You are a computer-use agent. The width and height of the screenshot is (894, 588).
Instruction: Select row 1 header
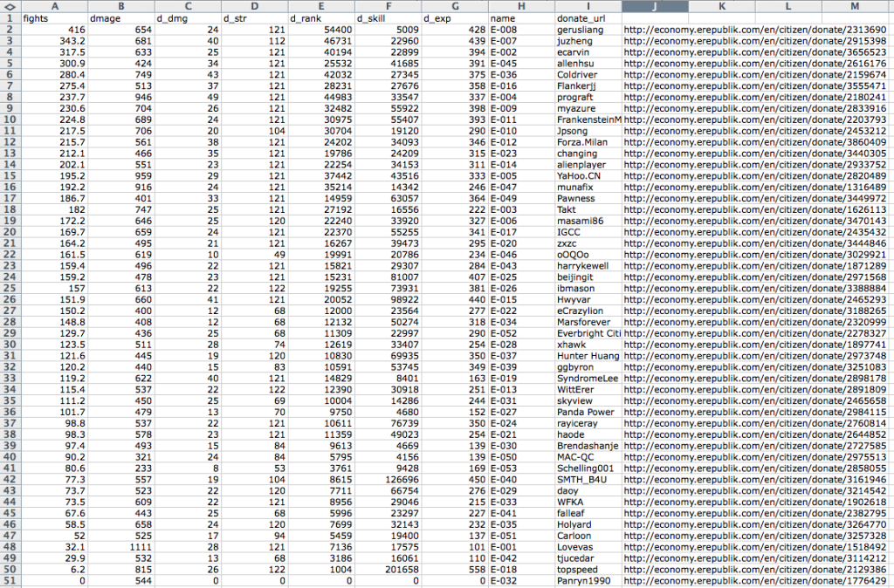click(x=10, y=17)
